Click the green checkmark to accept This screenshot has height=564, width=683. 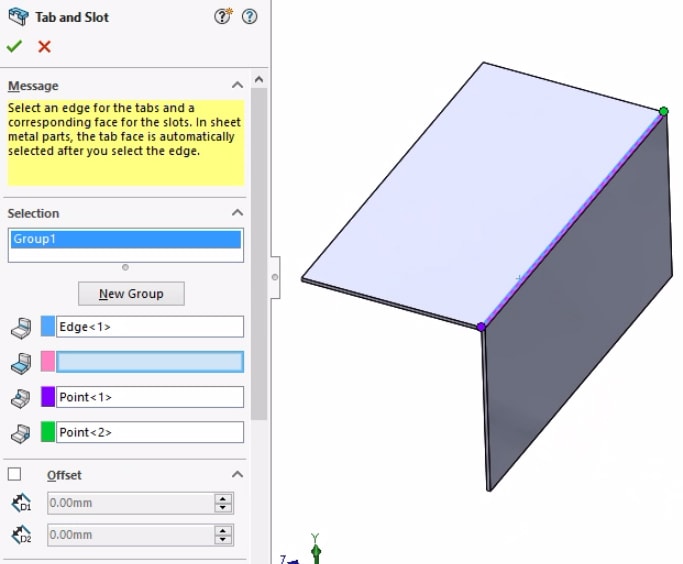(x=14, y=46)
